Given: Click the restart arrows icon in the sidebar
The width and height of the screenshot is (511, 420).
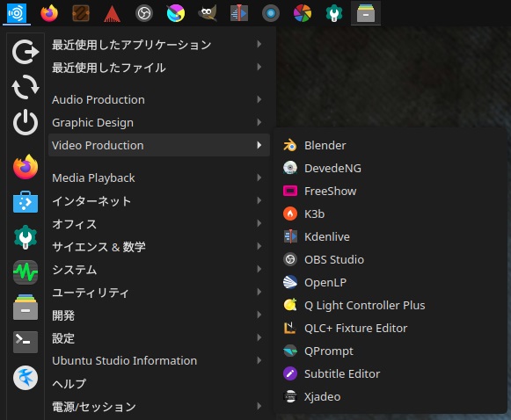Looking at the screenshot, I should coord(26,87).
